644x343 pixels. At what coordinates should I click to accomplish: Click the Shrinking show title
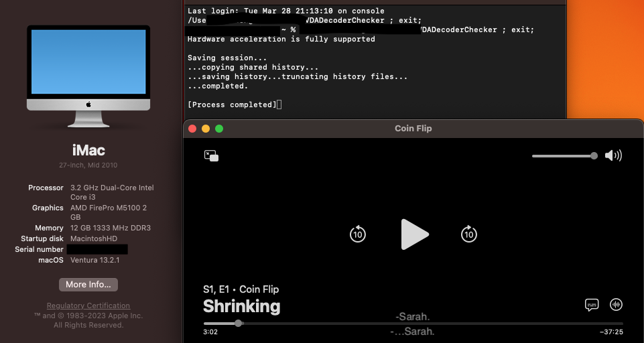(x=241, y=306)
